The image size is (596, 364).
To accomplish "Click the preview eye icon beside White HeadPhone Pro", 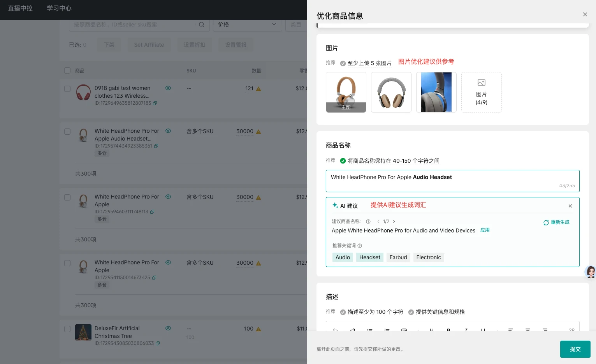I will [x=168, y=131].
